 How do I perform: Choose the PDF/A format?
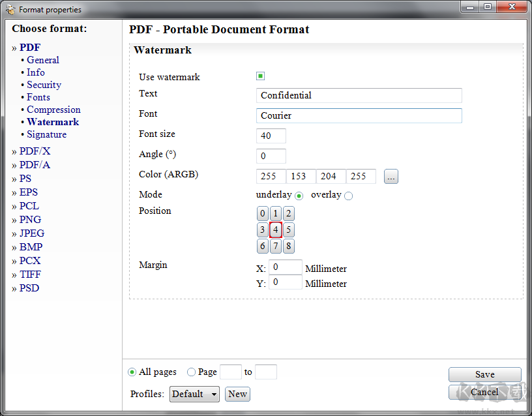35,165
